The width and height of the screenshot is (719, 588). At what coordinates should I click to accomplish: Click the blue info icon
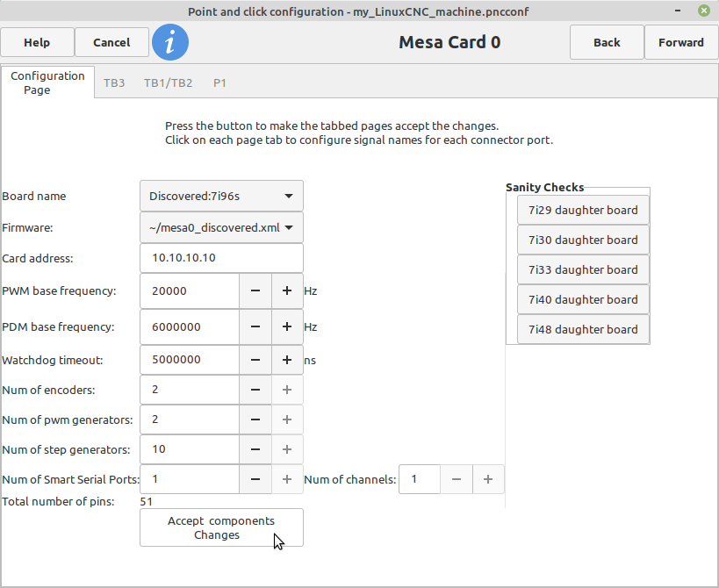(x=170, y=43)
